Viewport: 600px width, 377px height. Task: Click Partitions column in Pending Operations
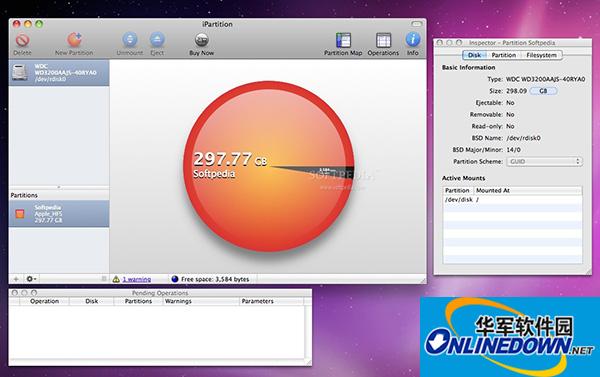pyautogui.click(x=138, y=301)
